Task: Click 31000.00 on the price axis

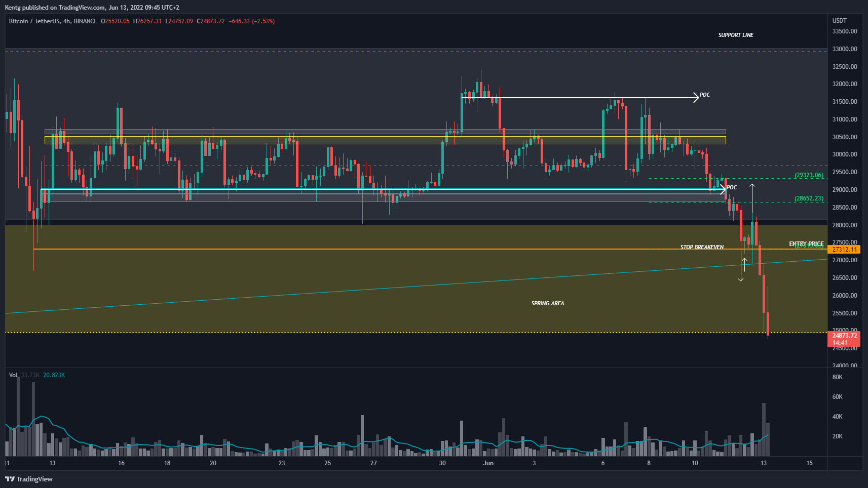Action: click(x=845, y=119)
